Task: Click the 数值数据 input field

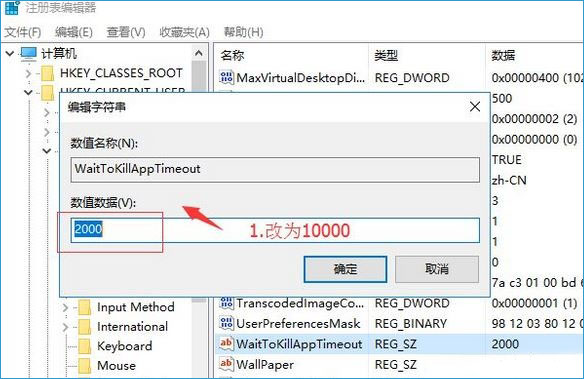Action: tap(275, 230)
